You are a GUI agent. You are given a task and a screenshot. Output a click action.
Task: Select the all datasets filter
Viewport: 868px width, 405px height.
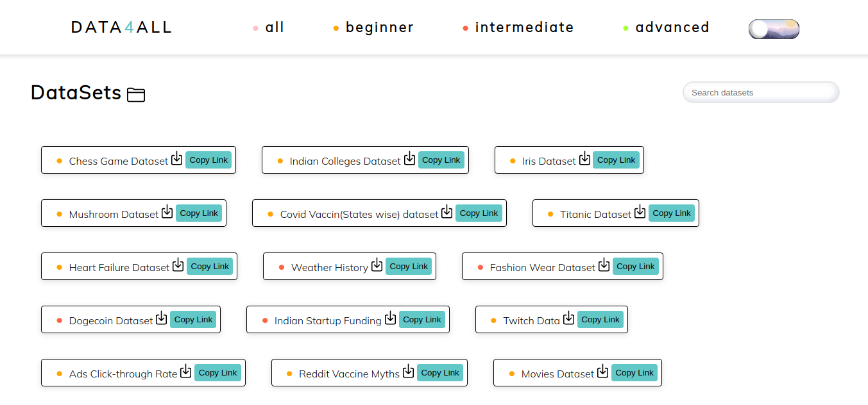pos(275,28)
